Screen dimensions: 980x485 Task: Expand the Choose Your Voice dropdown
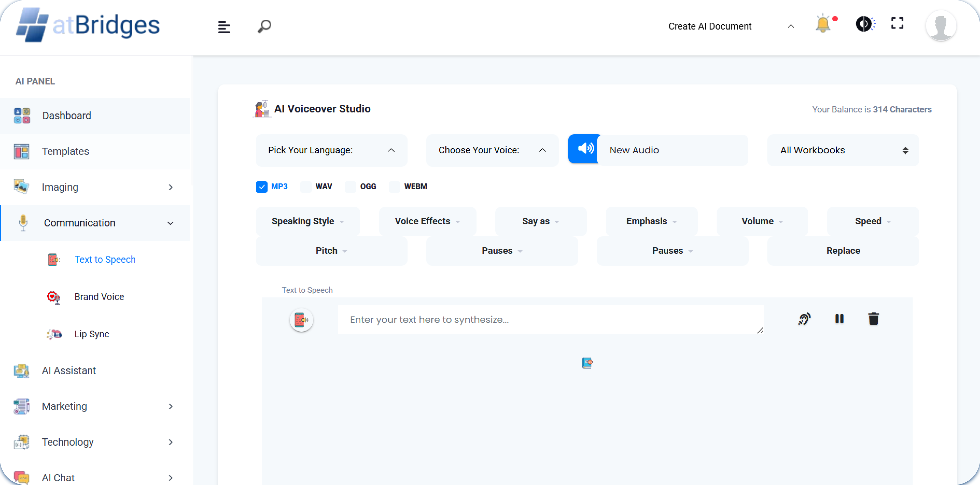click(492, 150)
